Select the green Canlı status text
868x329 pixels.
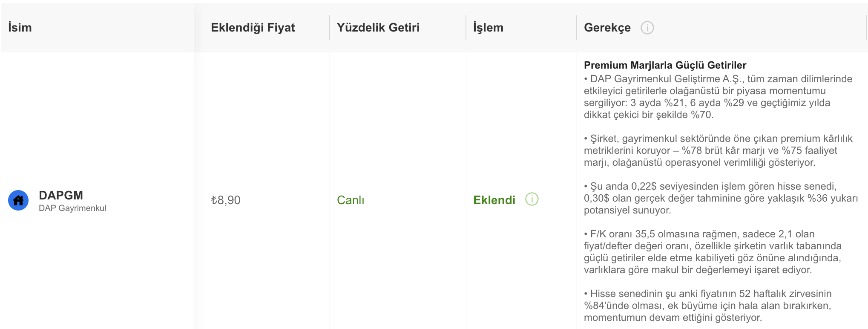point(351,200)
